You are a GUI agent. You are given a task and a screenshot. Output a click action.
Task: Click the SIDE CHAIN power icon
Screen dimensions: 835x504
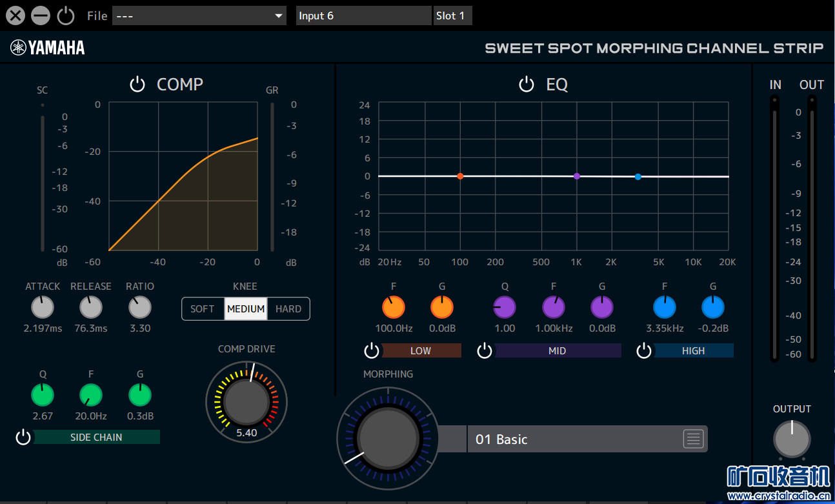pyautogui.click(x=23, y=438)
